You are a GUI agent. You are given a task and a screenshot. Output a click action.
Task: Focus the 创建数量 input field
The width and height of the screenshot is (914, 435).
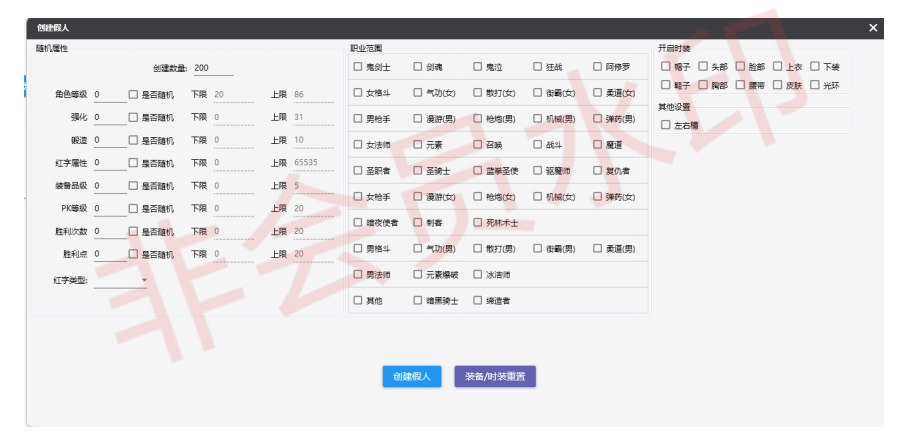click(213, 68)
